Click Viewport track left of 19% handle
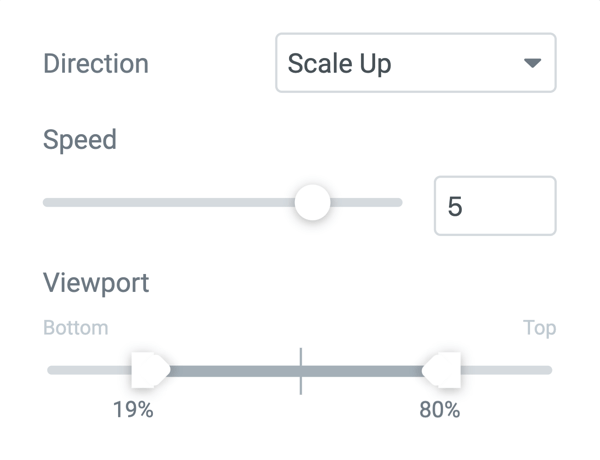Image resolution: width=600 pixels, height=460 pixels. click(x=88, y=370)
